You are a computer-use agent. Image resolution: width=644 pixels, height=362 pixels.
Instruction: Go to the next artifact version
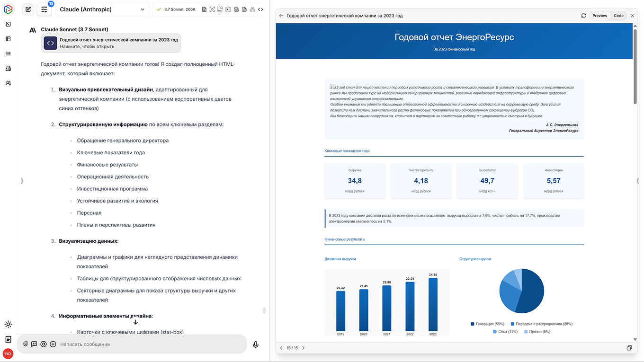pyautogui.click(x=304, y=348)
